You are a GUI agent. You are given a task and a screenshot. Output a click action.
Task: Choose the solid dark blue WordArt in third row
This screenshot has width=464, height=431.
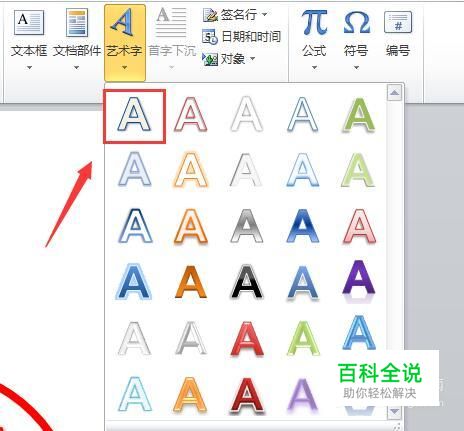pos(303,226)
